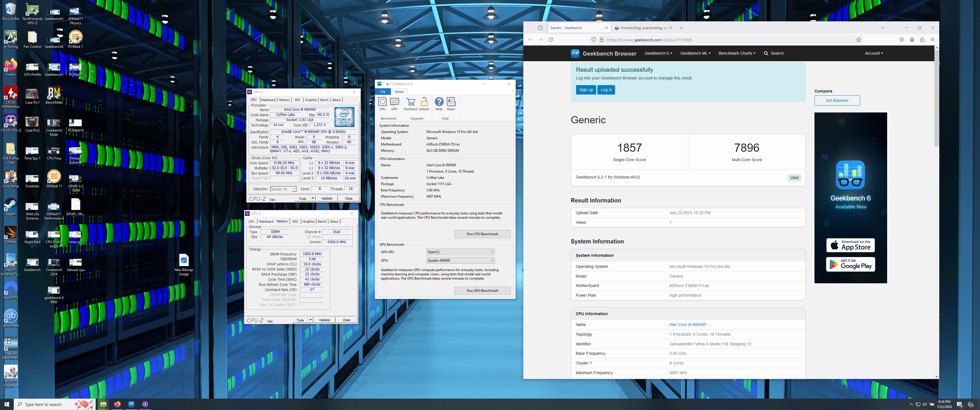Click the GPU benchmark icon in Geekbench 6 ribbon
Image resolution: width=980 pixels, height=410 pixels.
pyautogui.click(x=395, y=102)
